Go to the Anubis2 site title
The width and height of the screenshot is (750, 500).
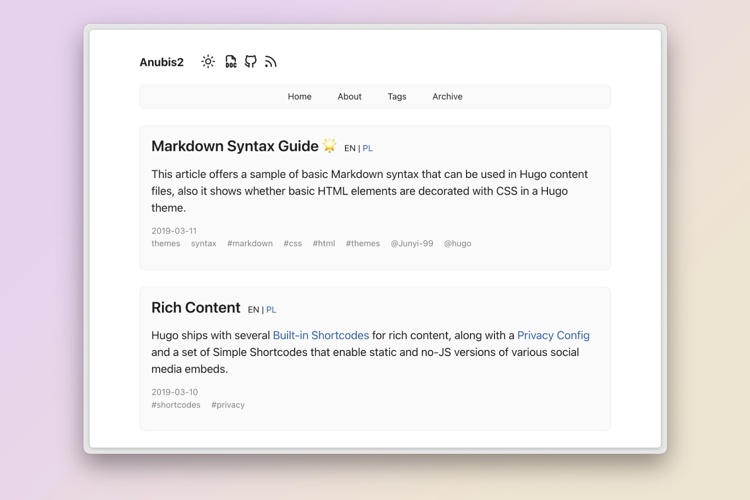click(161, 62)
